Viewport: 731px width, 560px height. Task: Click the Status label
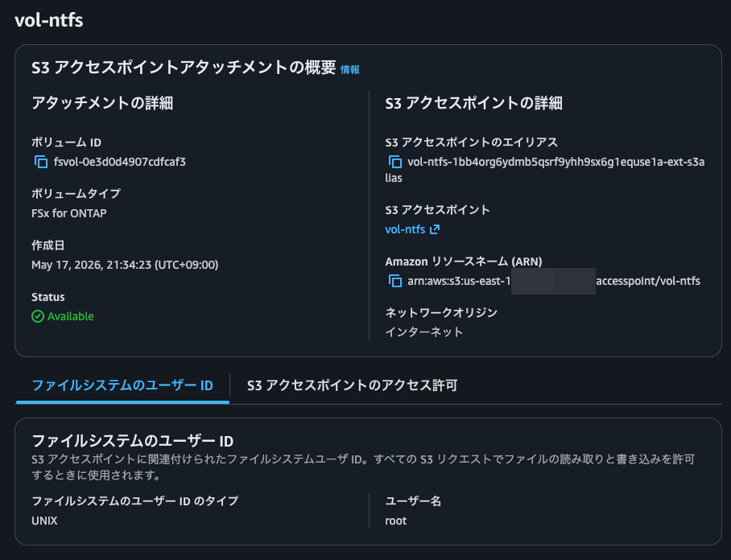(x=48, y=297)
